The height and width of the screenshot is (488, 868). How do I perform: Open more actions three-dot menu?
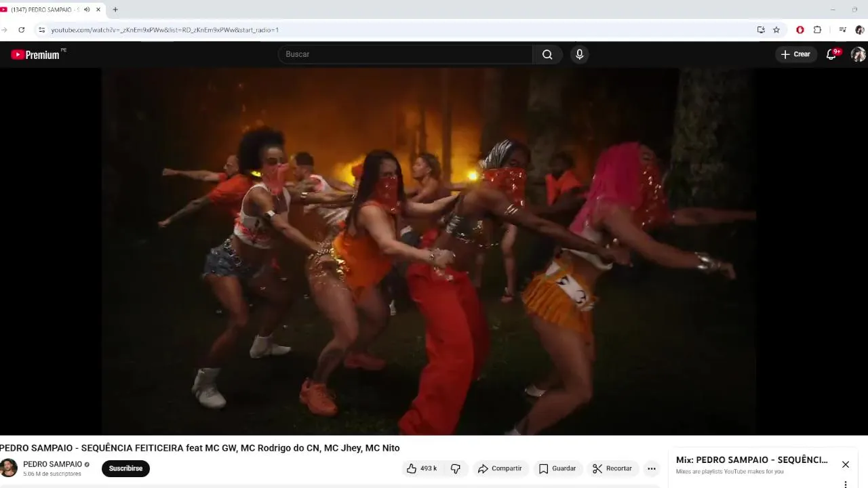(652, 468)
